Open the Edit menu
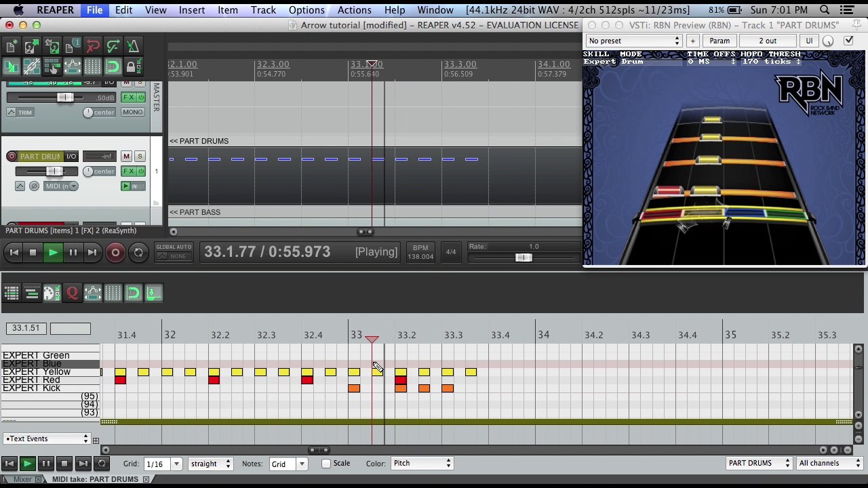This screenshot has width=868, height=488. (x=123, y=10)
